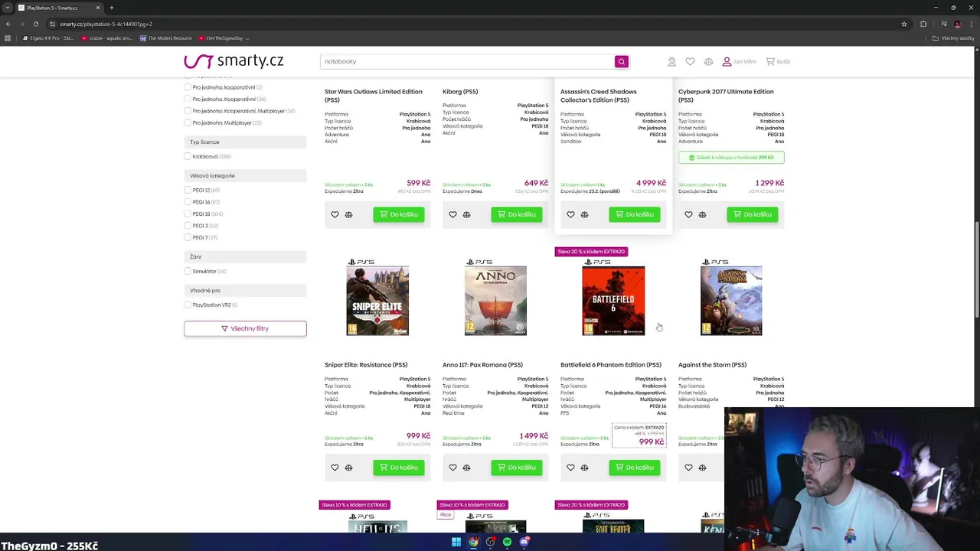The width and height of the screenshot is (980, 551).
Task: Add Anno 117 to comparison
Action: [466, 468]
